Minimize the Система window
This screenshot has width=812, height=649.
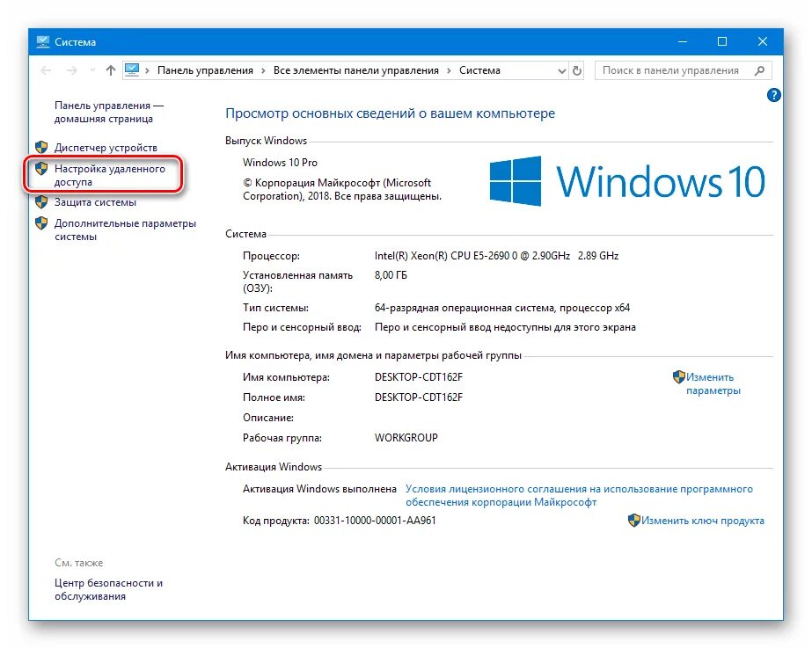tap(683, 41)
